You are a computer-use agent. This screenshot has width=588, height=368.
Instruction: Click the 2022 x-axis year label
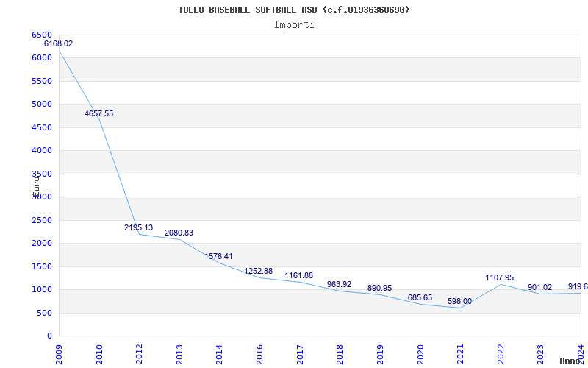[501, 355]
